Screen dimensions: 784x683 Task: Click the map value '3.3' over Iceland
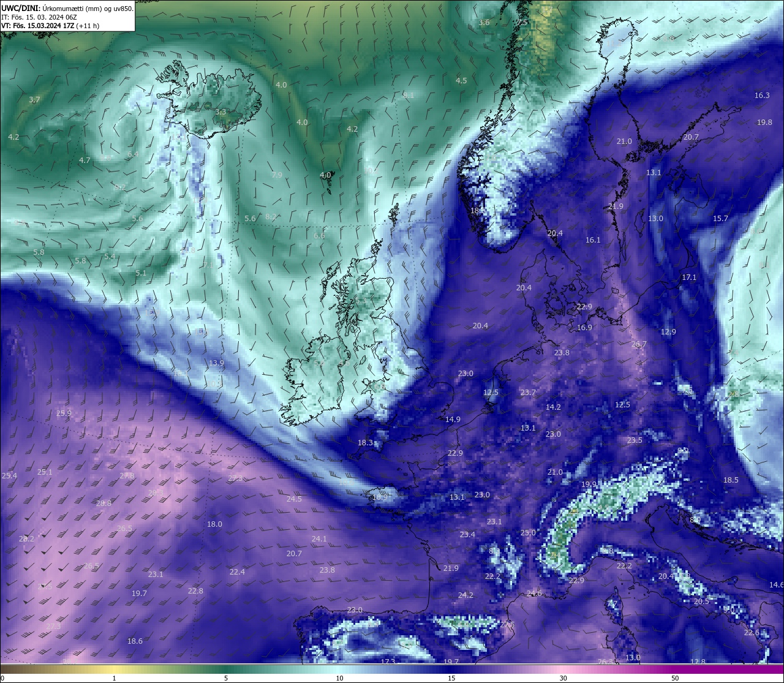click(x=221, y=112)
